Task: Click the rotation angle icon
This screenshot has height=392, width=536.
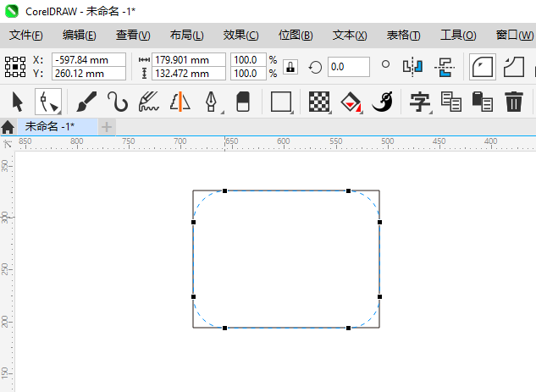Action: click(315, 67)
